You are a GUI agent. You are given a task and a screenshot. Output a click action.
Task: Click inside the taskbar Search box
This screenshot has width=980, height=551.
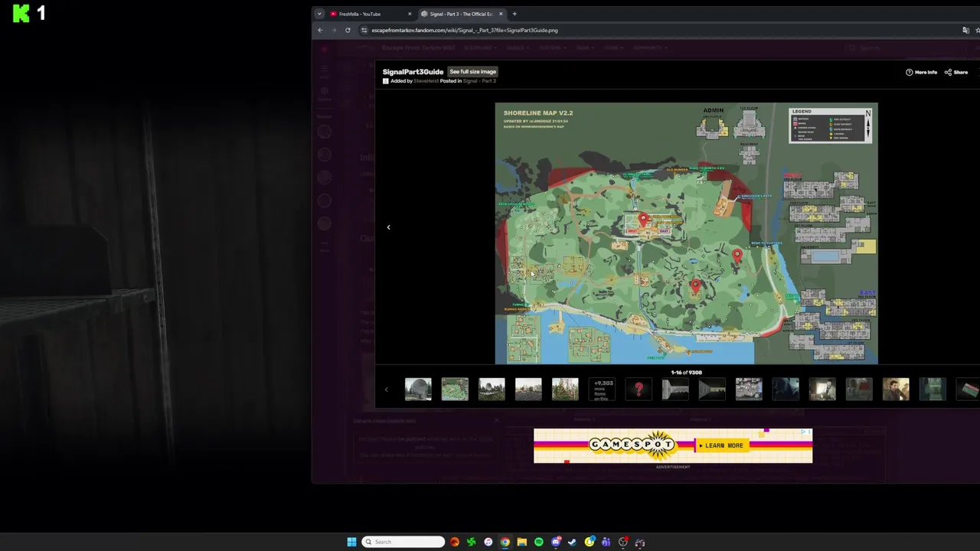click(403, 542)
